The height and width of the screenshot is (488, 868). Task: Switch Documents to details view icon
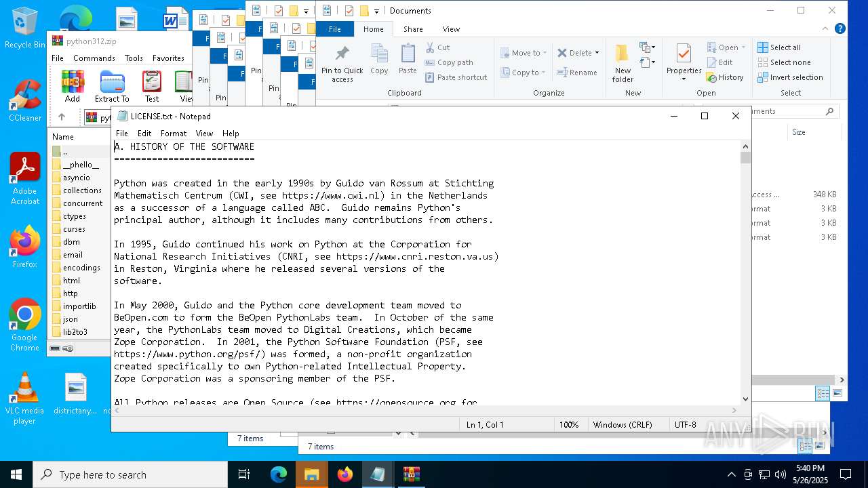click(x=823, y=393)
